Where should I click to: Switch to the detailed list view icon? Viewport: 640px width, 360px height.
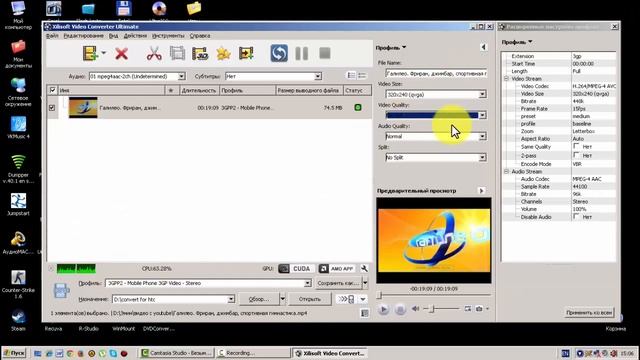click(x=351, y=76)
